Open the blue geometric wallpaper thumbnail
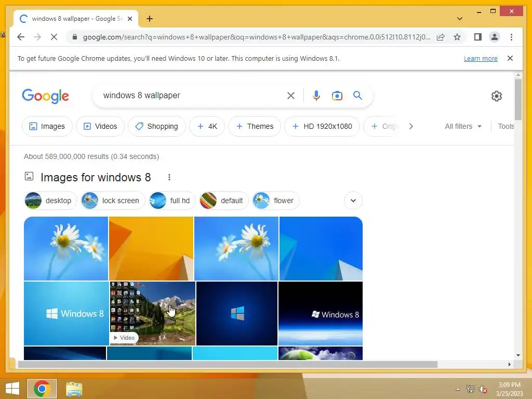The image size is (532, 399). pyautogui.click(x=321, y=248)
